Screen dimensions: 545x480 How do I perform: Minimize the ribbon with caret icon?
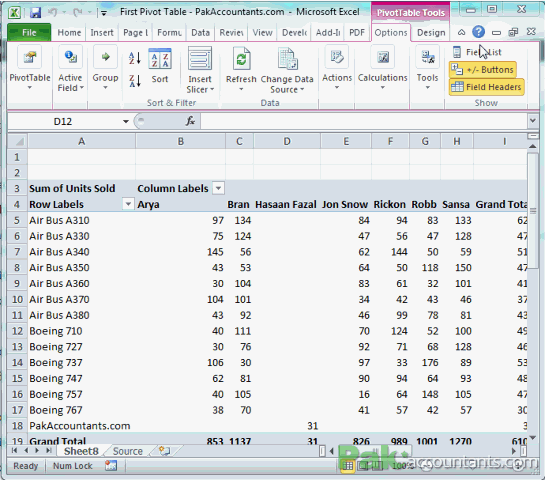pos(461,32)
